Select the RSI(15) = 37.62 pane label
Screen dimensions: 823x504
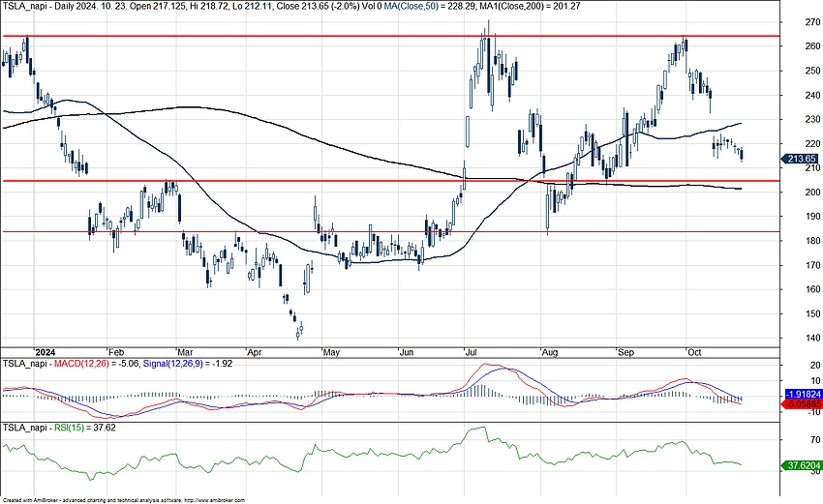[x=85, y=428]
